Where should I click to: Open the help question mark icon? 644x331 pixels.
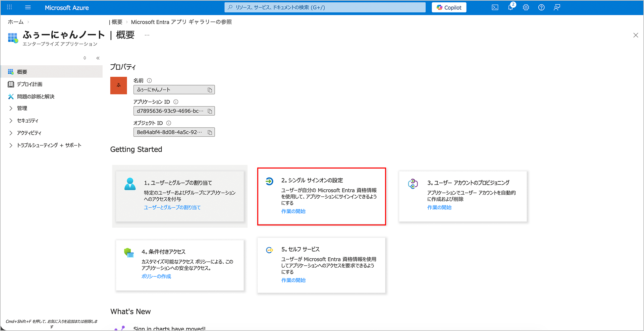(x=541, y=7)
